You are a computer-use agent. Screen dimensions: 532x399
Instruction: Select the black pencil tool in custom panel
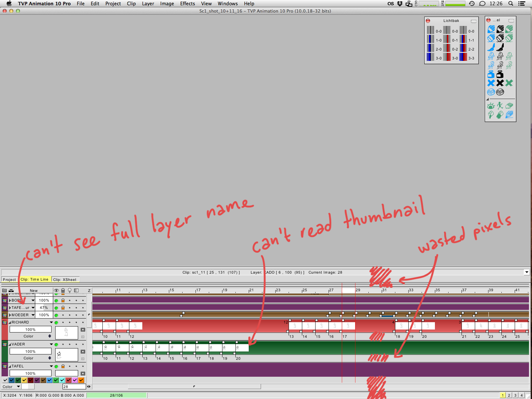(500, 29)
